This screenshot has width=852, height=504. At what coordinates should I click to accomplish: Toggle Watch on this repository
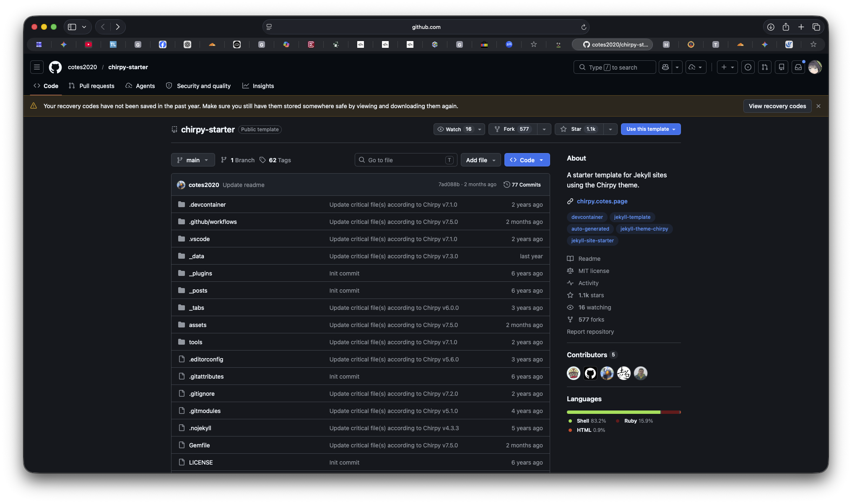pos(454,129)
